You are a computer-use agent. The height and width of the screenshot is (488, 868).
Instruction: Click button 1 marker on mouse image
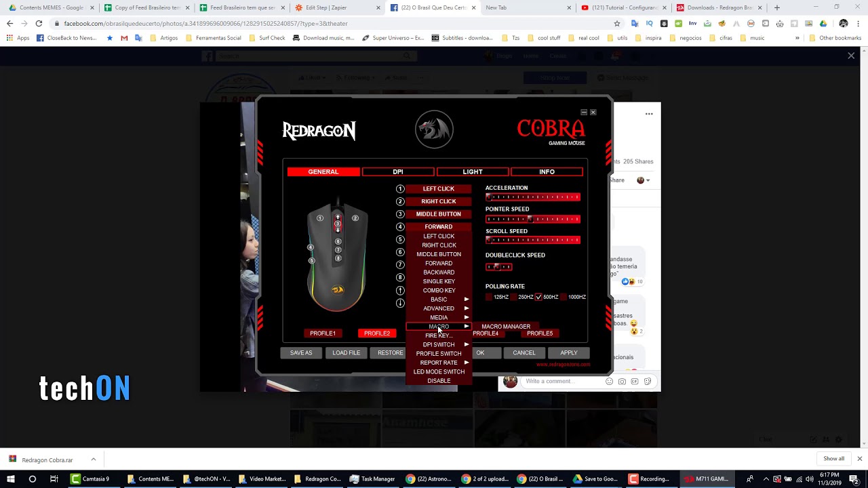pos(320,218)
